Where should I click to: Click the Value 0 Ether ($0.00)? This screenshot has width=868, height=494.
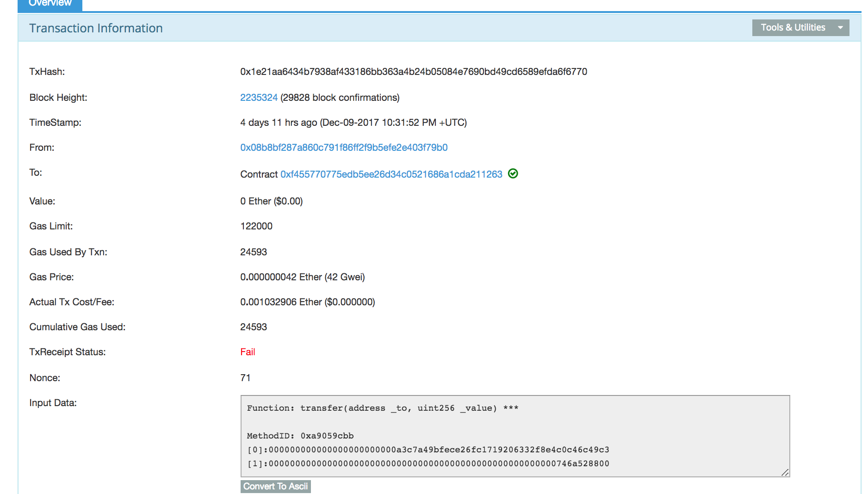(272, 201)
